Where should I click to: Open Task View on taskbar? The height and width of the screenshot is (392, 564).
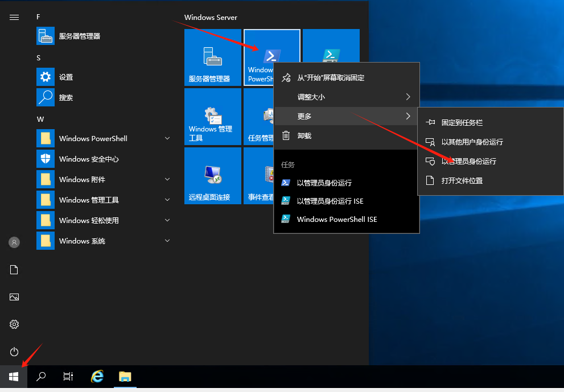pyautogui.click(x=68, y=377)
